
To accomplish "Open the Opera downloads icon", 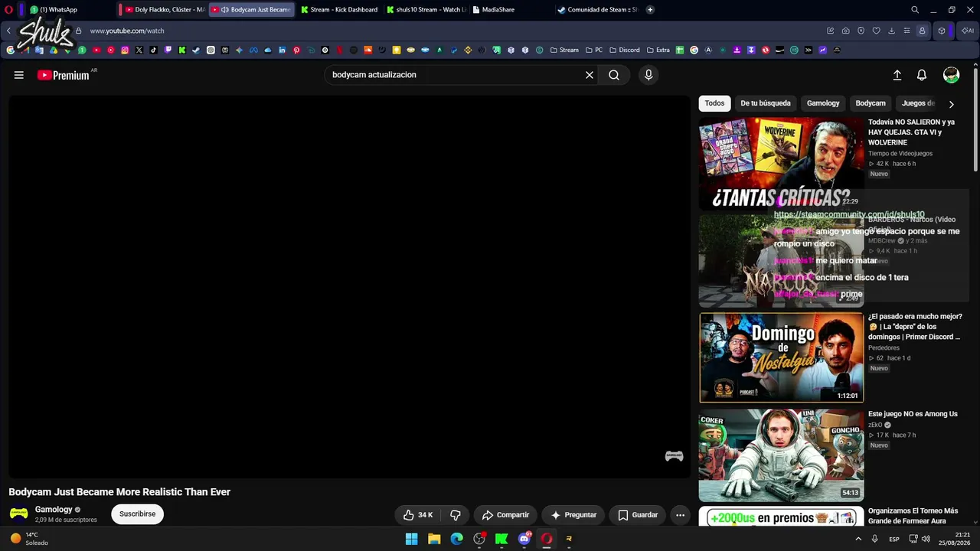I will [x=891, y=31].
